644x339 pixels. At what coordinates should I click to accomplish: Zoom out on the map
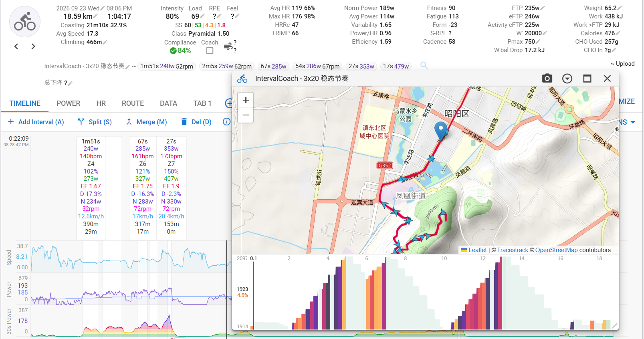pos(246,115)
